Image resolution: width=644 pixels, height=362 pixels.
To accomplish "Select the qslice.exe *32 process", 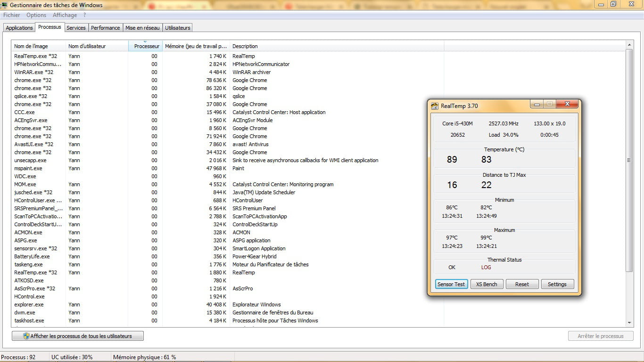I will coord(228,96).
